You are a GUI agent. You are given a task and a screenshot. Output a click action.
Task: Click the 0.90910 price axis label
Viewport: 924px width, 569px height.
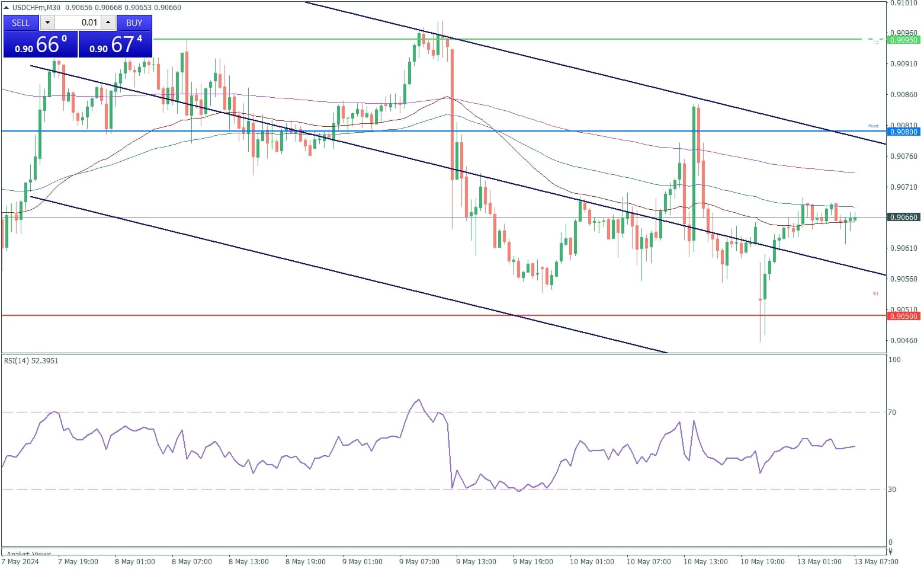pyautogui.click(x=904, y=64)
